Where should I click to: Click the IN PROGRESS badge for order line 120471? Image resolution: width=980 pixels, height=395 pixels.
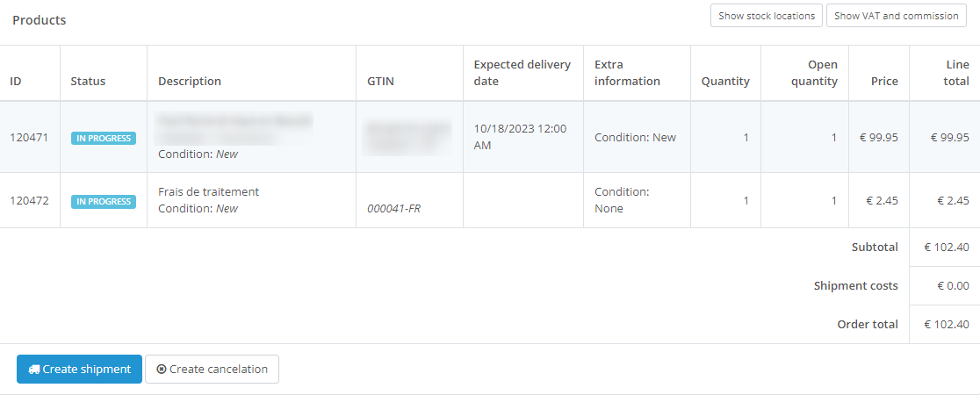click(104, 138)
